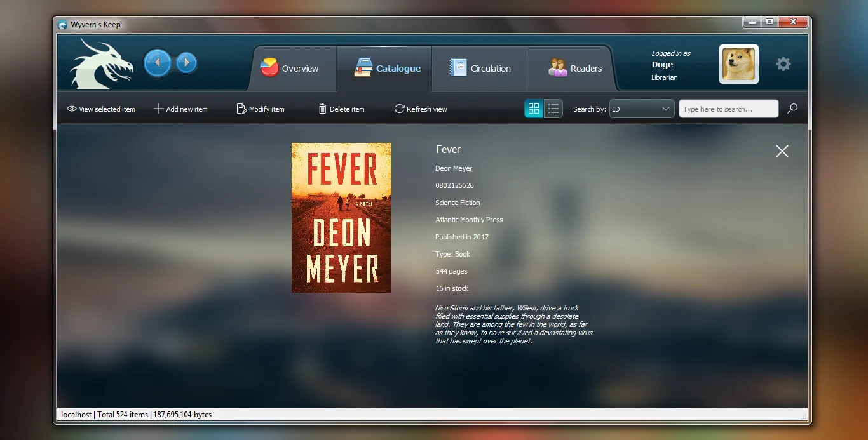
Task: Focus the 'Type here to search' field
Action: 728,109
